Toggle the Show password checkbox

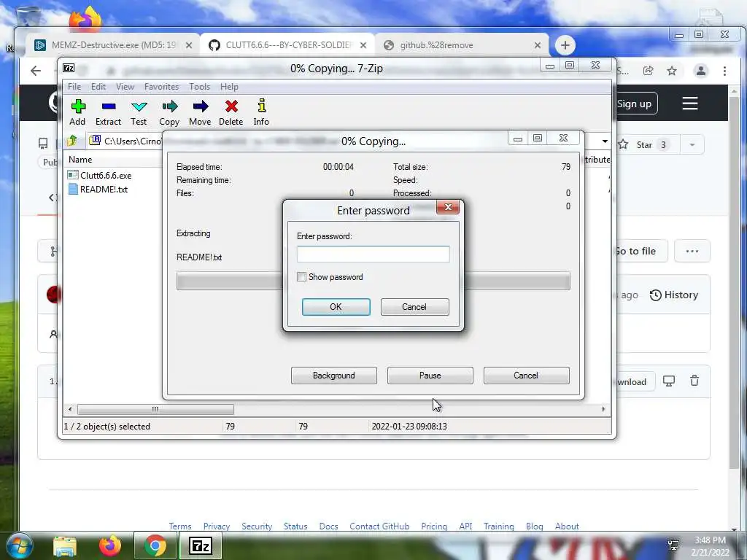[301, 276]
